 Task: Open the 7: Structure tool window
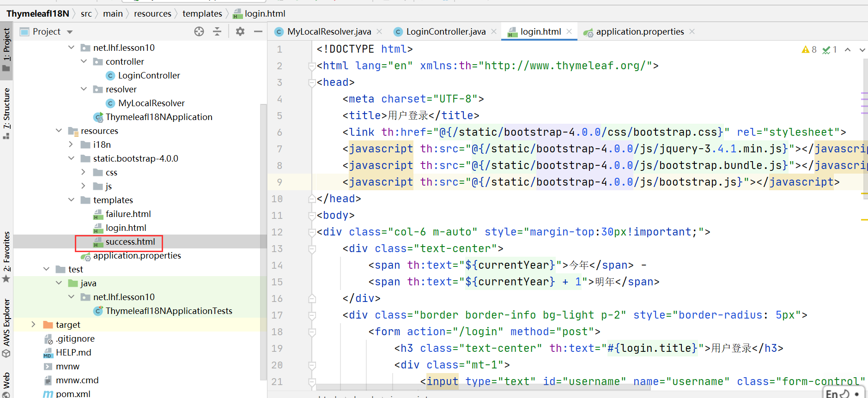pyautogui.click(x=6, y=113)
